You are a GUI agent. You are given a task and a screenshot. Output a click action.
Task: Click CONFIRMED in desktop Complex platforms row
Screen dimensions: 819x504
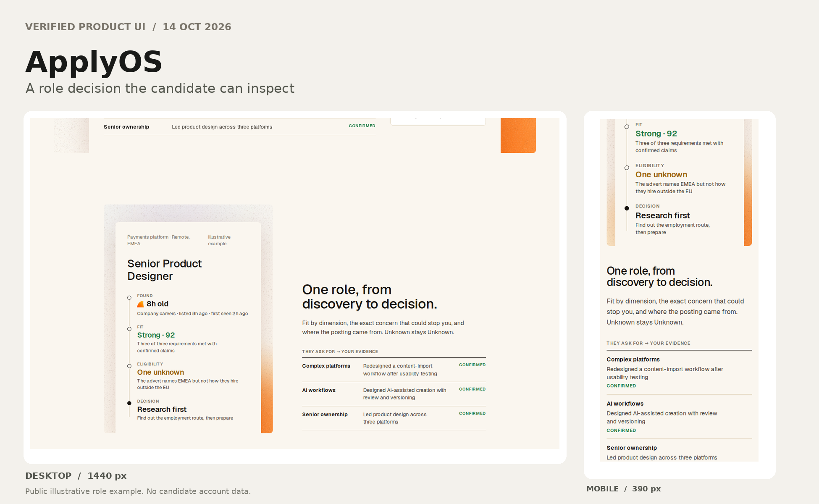click(472, 365)
